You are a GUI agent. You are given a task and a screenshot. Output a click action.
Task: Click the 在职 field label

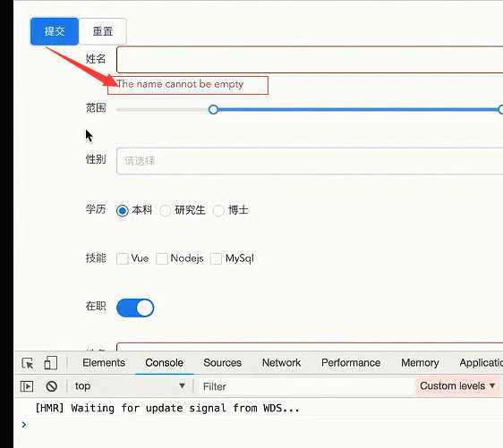click(x=96, y=306)
